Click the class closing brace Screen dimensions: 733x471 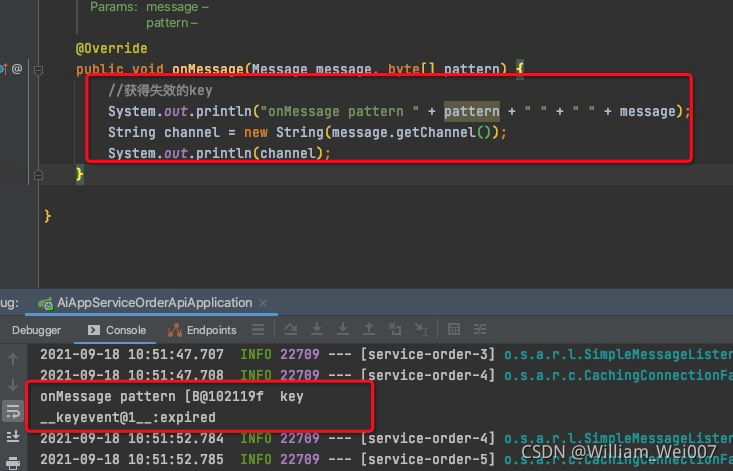(47, 216)
